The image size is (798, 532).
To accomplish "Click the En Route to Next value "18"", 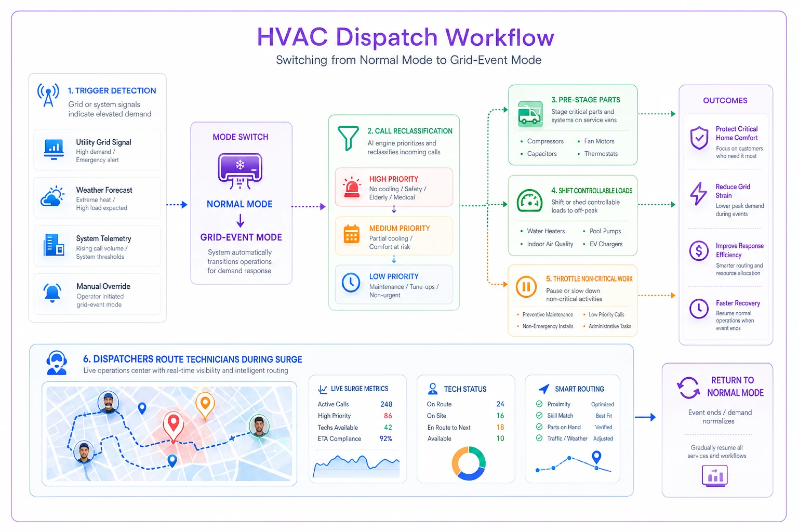I will coord(500,428).
